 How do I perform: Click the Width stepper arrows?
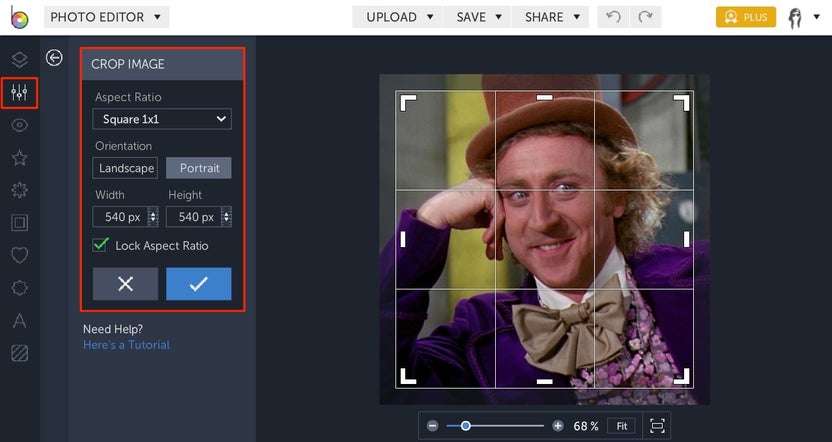153,216
